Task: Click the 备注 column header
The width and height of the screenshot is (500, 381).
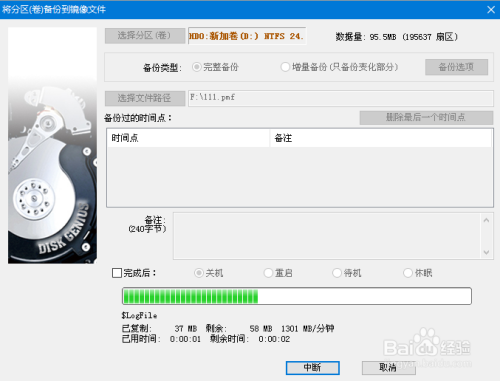Action: tap(380, 138)
